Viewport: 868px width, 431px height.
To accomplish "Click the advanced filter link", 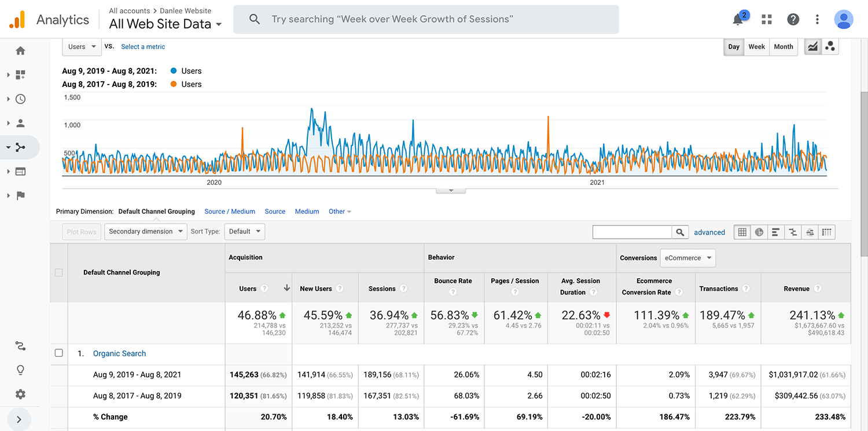I will pos(709,232).
